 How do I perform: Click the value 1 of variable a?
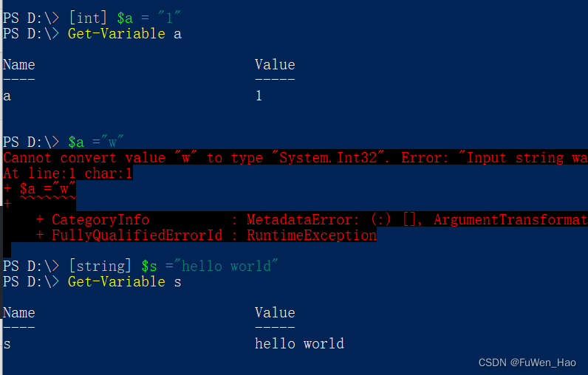tap(259, 96)
